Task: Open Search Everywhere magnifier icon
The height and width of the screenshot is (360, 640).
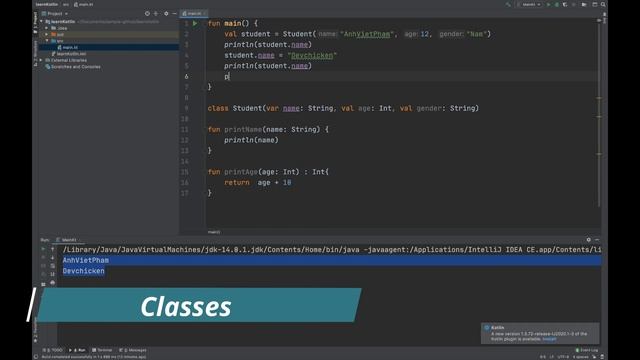Action: [603, 4]
